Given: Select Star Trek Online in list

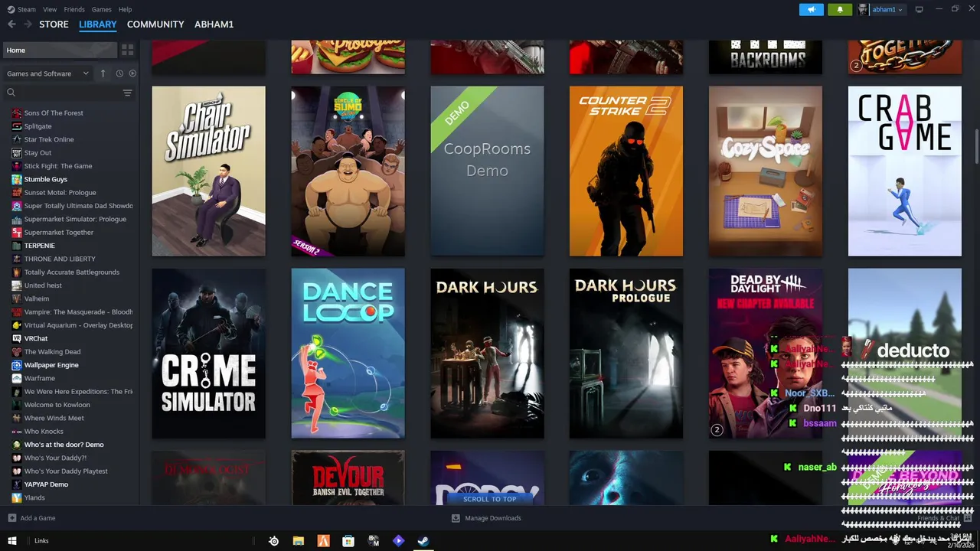Looking at the screenshot, I should (49, 139).
